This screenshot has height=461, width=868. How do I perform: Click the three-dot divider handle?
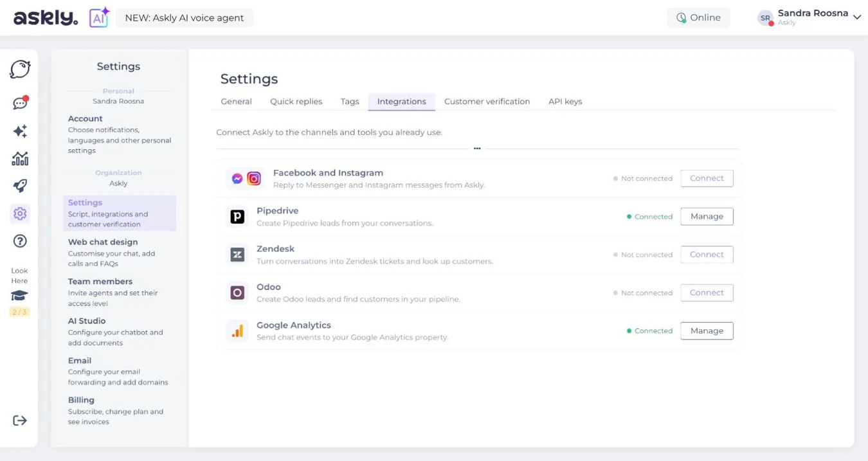coord(477,149)
